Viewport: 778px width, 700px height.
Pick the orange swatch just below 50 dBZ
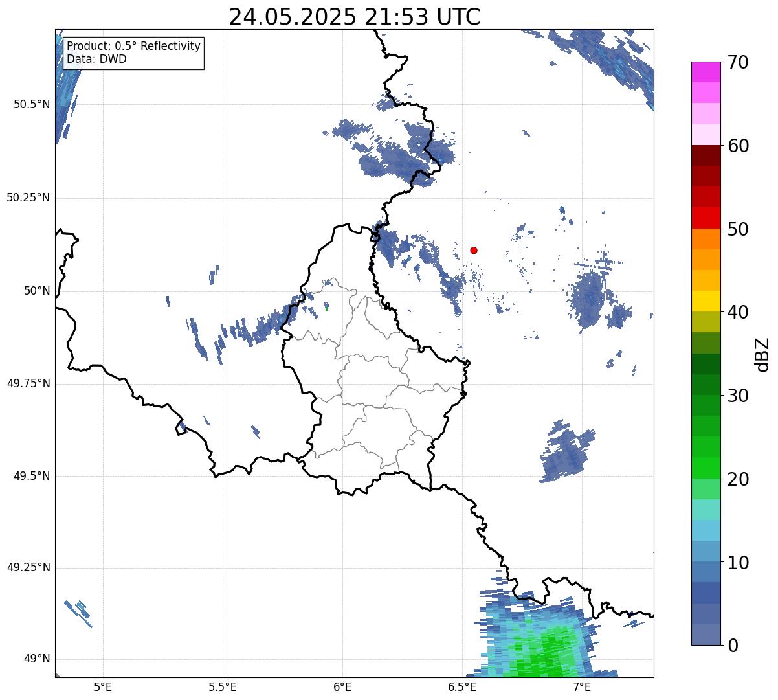pos(706,239)
